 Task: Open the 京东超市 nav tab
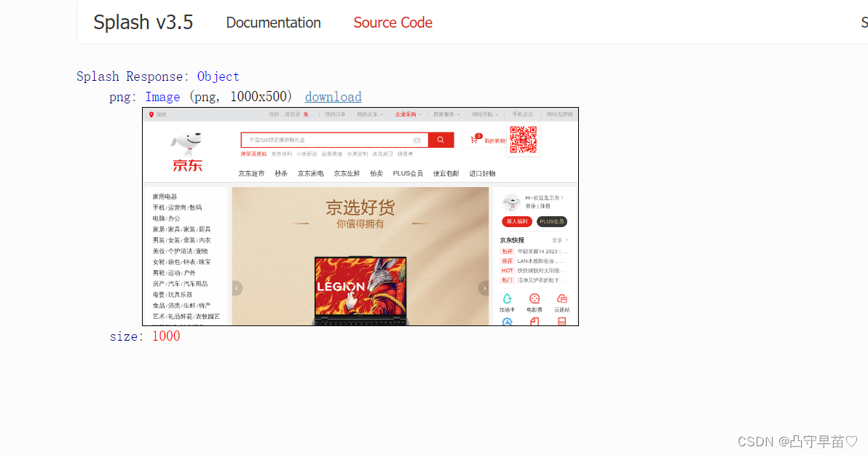click(x=251, y=173)
